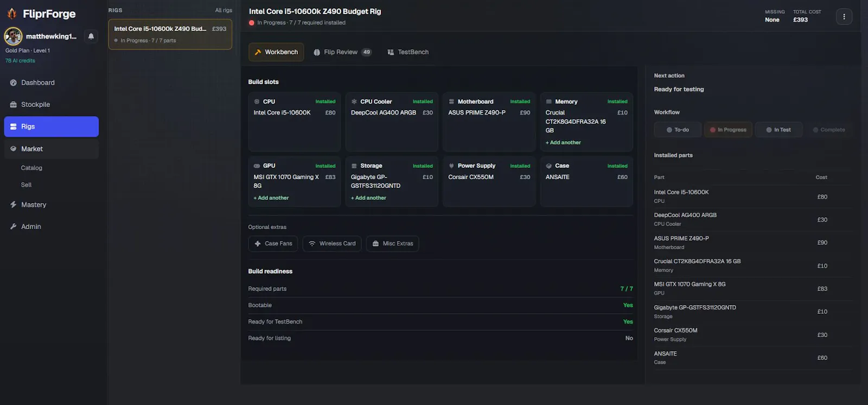Image resolution: width=868 pixels, height=405 pixels.
Task: Add another part to the Memory slot
Action: pos(563,142)
